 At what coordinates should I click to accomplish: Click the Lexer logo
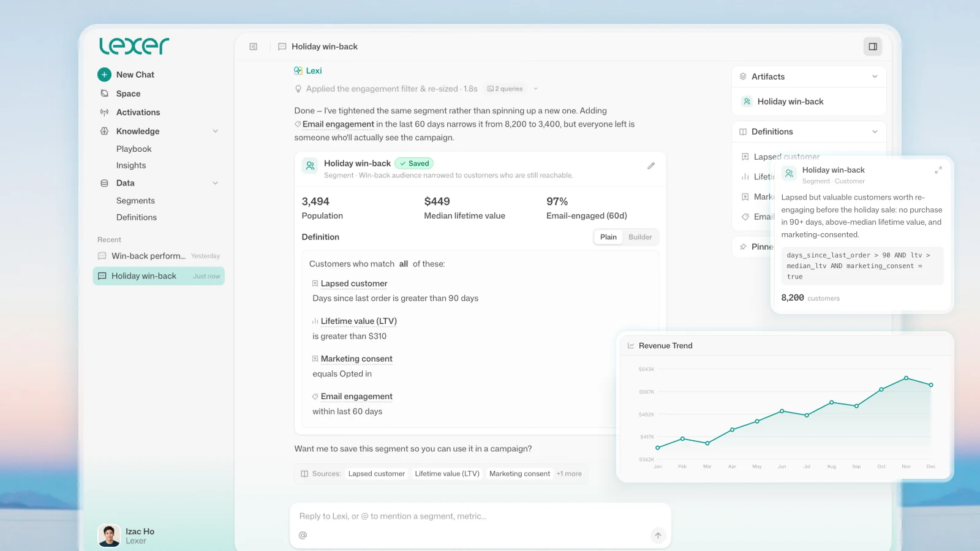134,46
